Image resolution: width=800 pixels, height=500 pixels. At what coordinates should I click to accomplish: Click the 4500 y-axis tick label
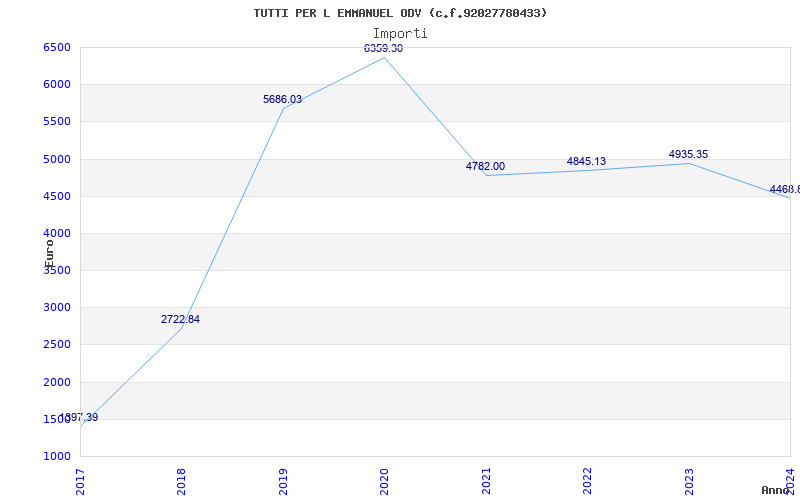click(x=57, y=196)
